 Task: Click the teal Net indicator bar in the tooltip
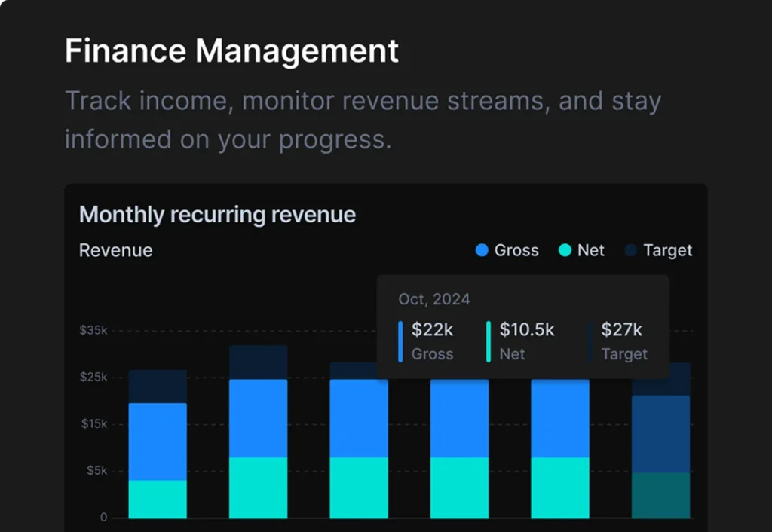[489, 341]
